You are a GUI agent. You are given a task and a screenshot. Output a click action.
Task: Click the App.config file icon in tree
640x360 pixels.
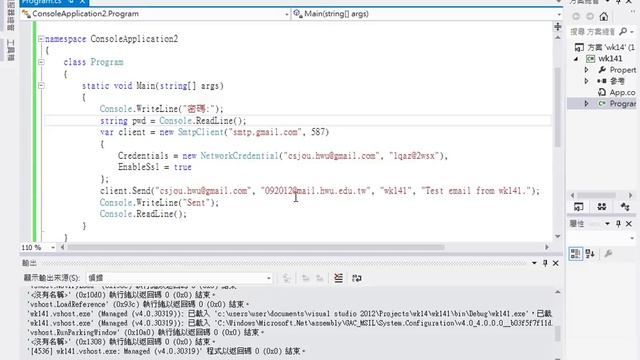tap(602, 93)
